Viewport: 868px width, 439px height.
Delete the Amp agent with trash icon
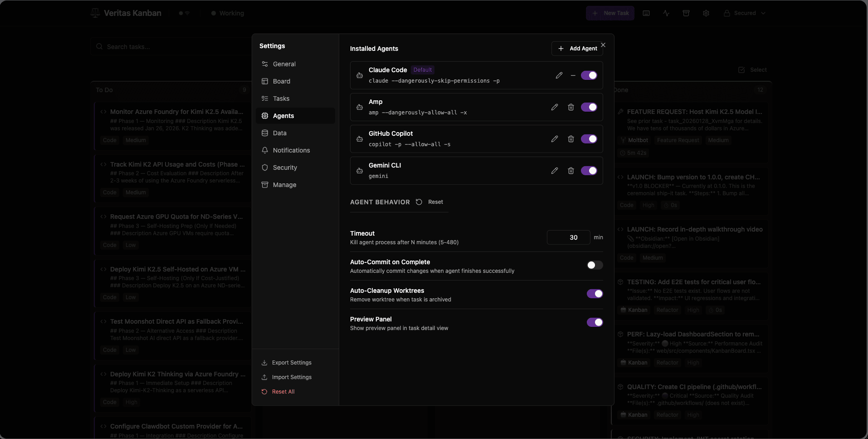pyautogui.click(x=571, y=107)
